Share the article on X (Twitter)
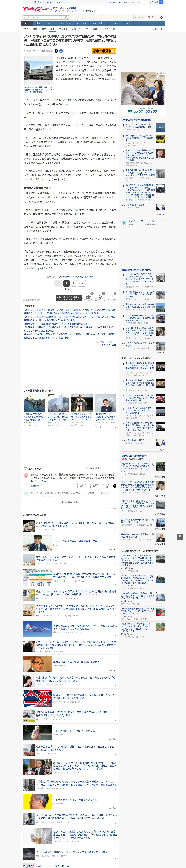This screenshot has height=868, width=186. coord(56,51)
